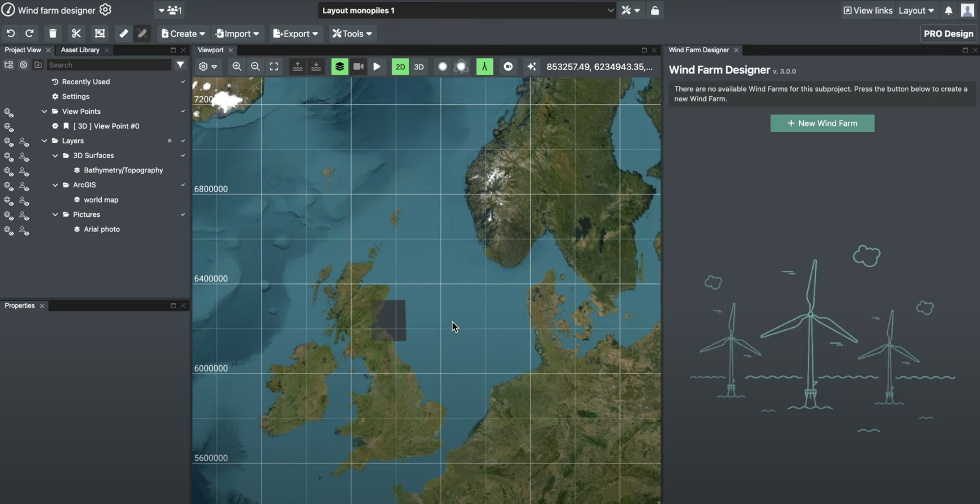The image size is (980, 504).
Task: Select the scissors cut tool
Action: tap(76, 33)
